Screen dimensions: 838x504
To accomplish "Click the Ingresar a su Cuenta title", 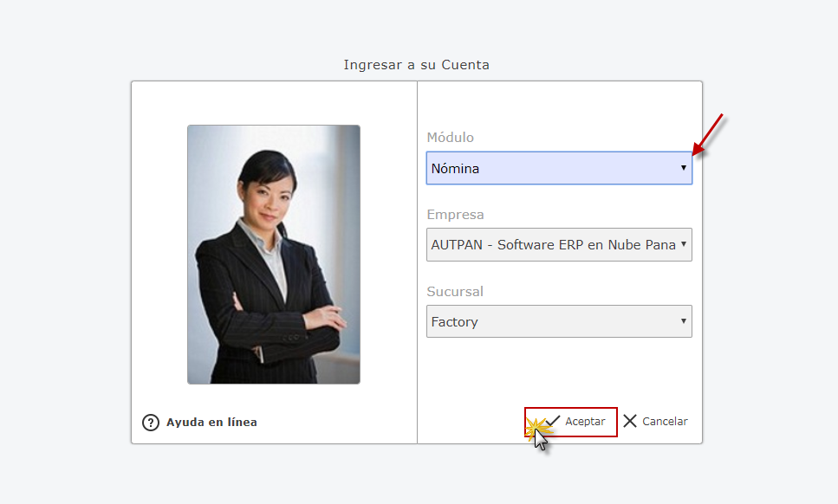I will [x=416, y=65].
